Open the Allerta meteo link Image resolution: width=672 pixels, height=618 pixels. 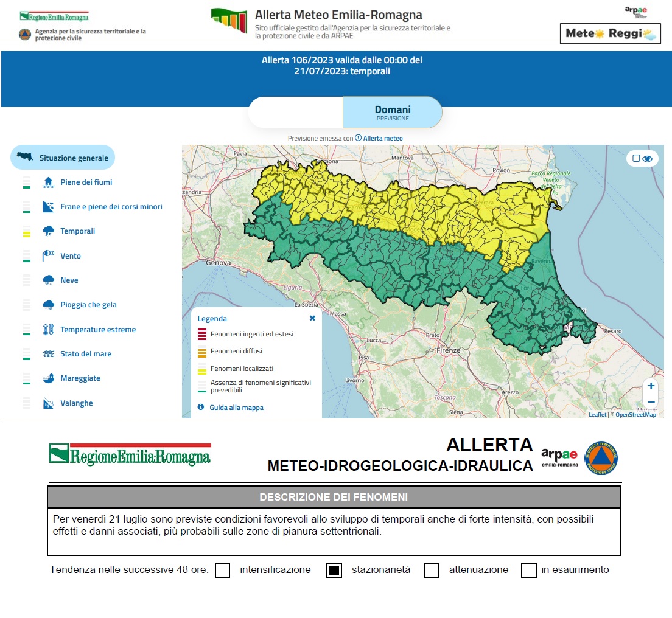(383, 138)
